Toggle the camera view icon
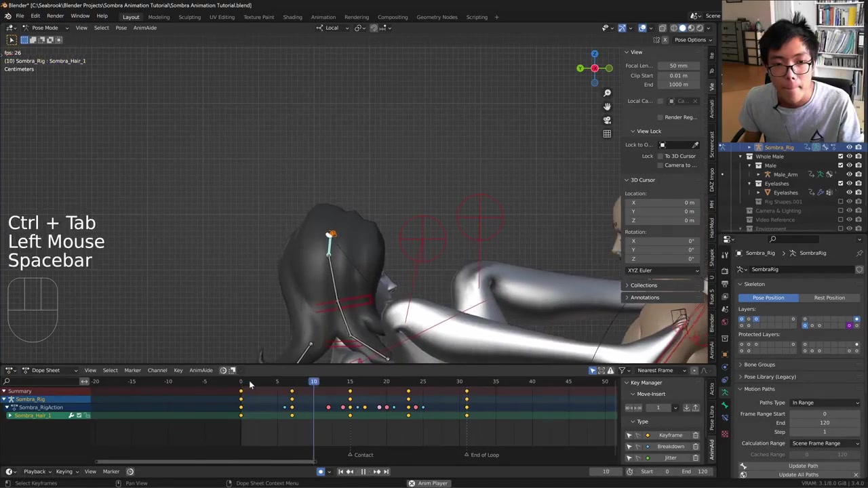 (607, 120)
